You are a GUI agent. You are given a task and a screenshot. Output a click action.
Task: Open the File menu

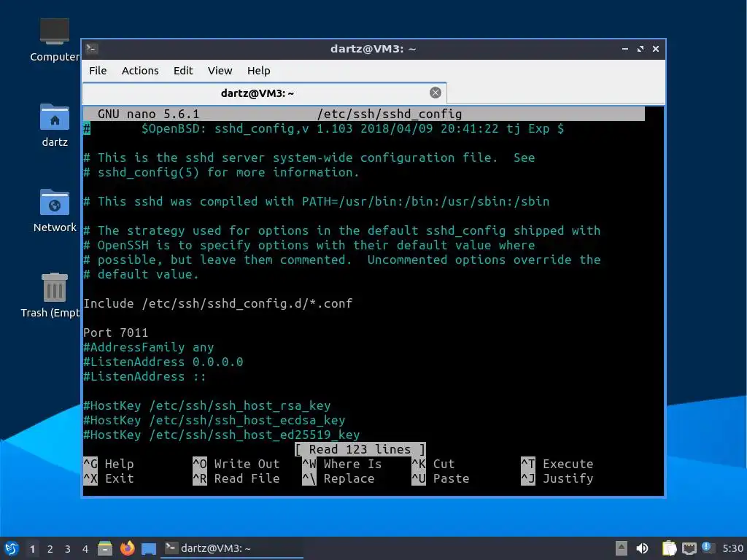click(x=98, y=71)
